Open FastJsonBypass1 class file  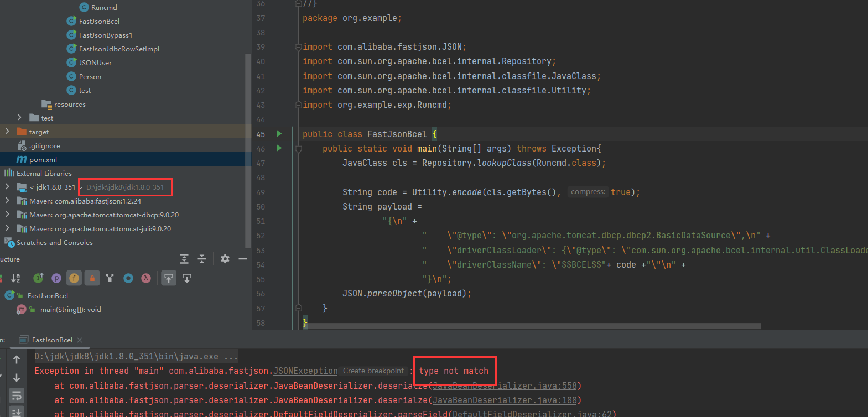pos(106,35)
